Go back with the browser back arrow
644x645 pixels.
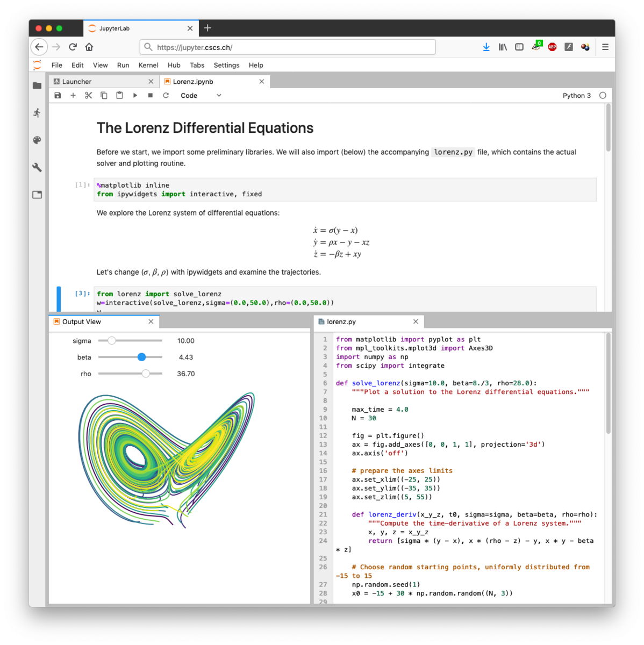39,47
